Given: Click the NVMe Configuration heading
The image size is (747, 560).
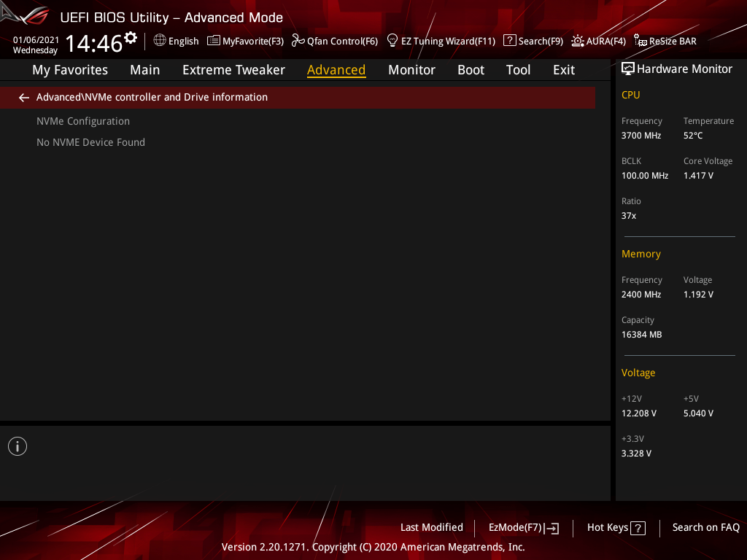Looking at the screenshot, I should tap(83, 122).
